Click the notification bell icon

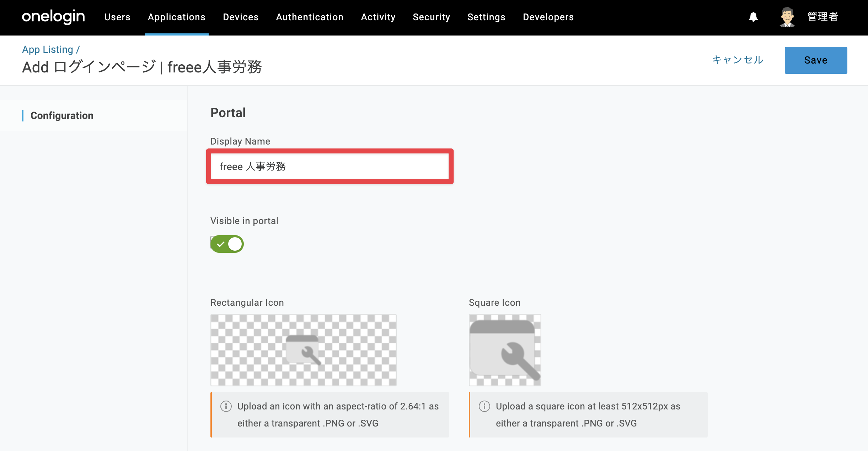pos(753,17)
